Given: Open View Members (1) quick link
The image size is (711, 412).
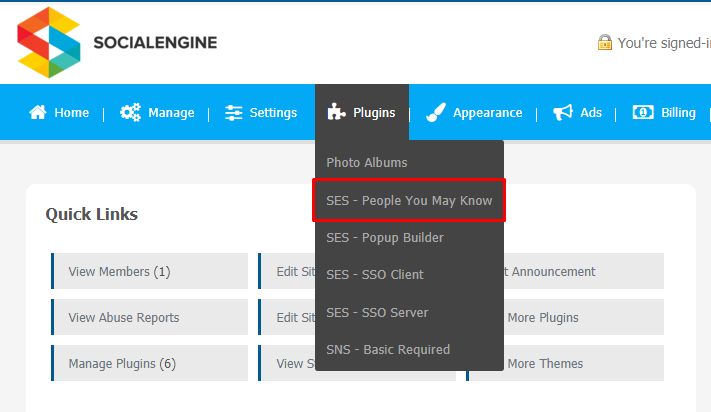Looking at the screenshot, I should pyautogui.click(x=150, y=271).
